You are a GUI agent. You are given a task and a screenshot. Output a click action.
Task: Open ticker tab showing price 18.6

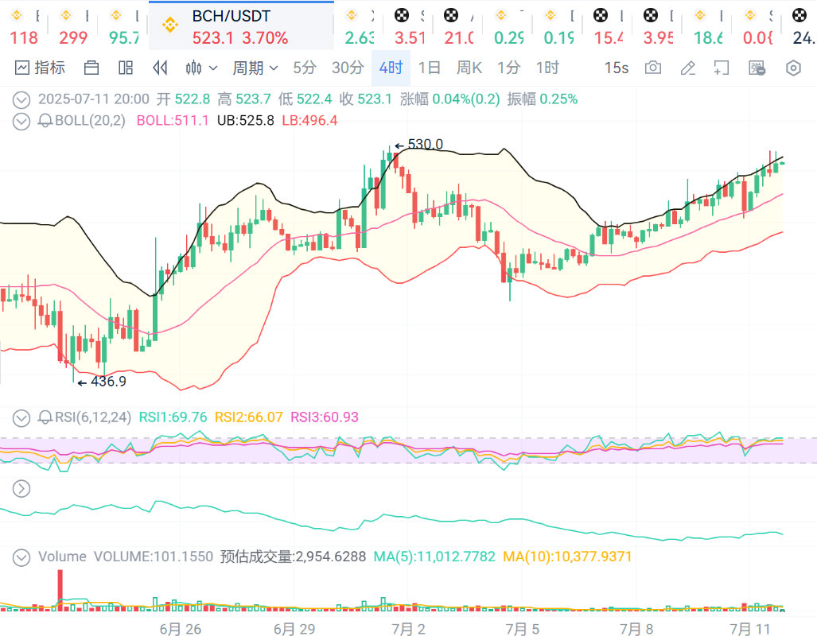707,26
